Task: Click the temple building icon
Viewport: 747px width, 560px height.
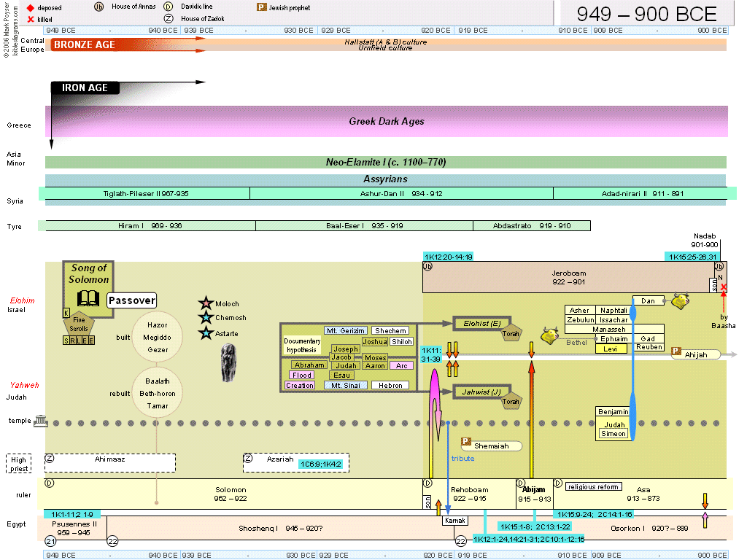Action: 41,421
